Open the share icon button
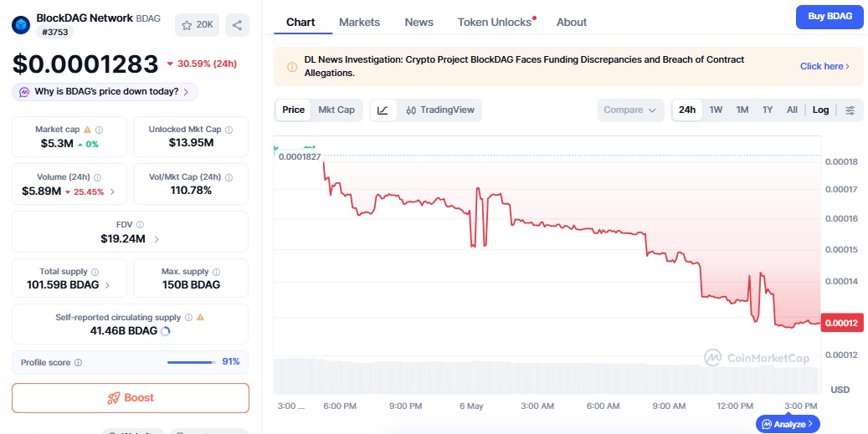The height and width of the screenshot is (434, 868). coord(237,25)
